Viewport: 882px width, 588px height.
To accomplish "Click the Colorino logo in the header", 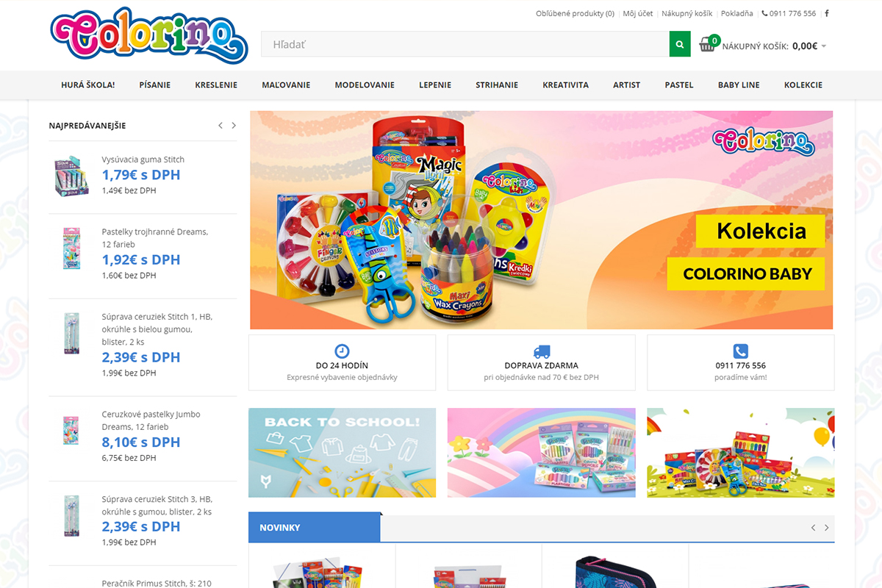I will pos(149,36).
